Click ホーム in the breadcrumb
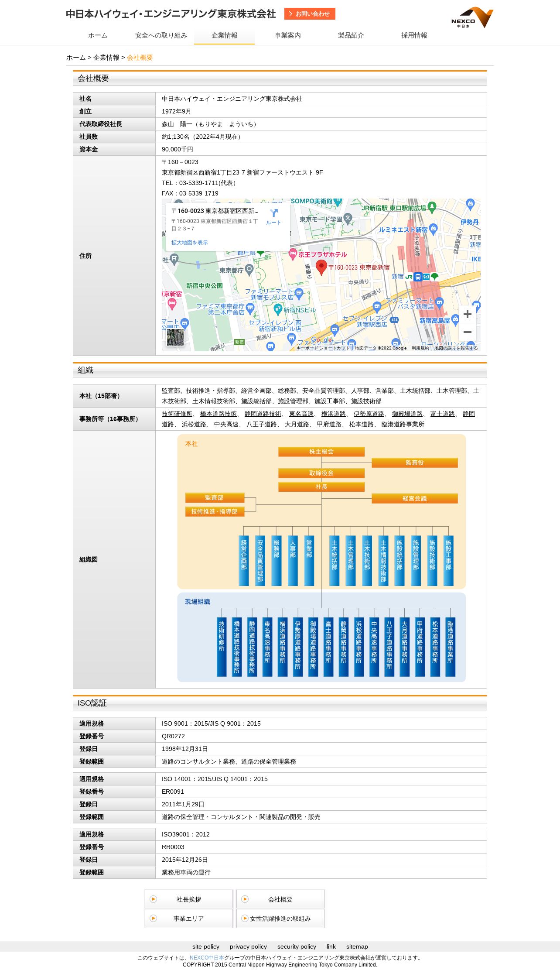 tap(76, 58)
